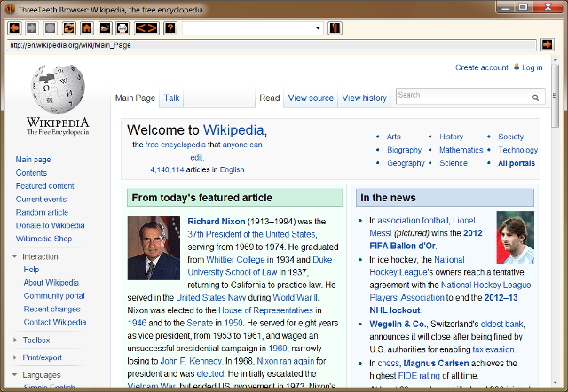Click the scrollbar down arrow

tap(555, 383)
